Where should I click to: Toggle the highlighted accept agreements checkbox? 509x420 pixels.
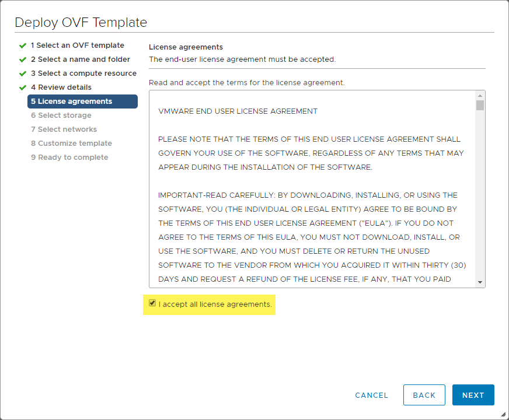152,303
